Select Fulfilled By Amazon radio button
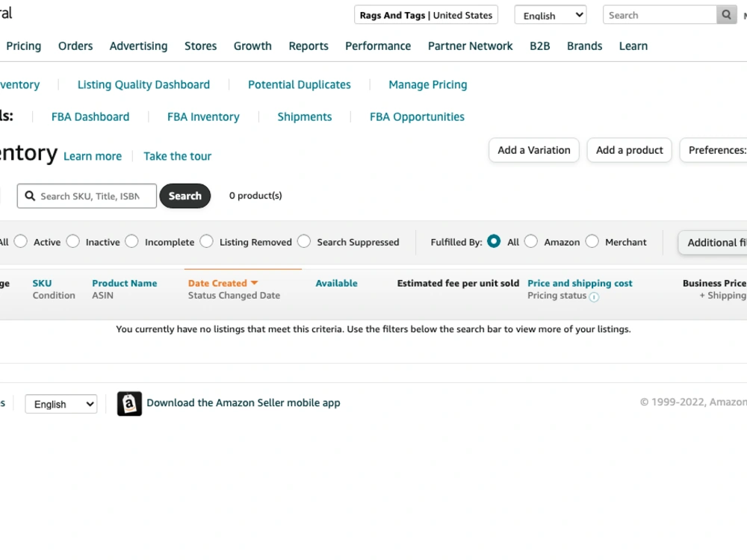 point(531,241)
